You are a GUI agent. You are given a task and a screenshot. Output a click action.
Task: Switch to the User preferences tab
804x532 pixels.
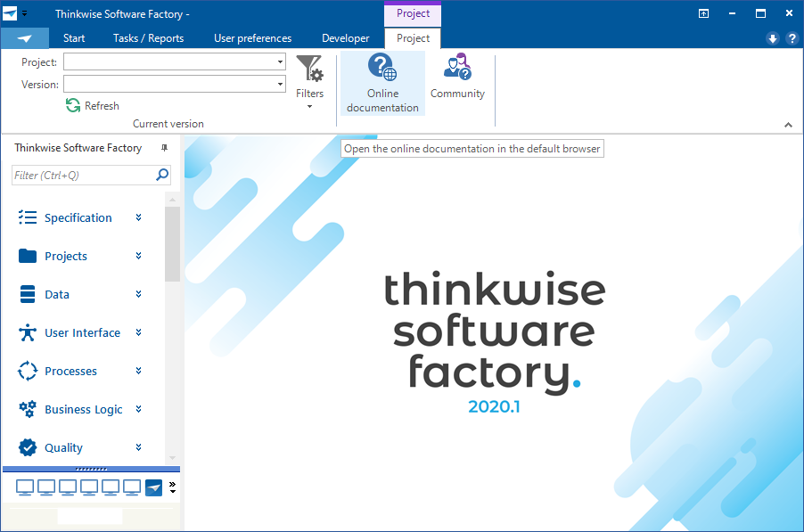point(253,38)
